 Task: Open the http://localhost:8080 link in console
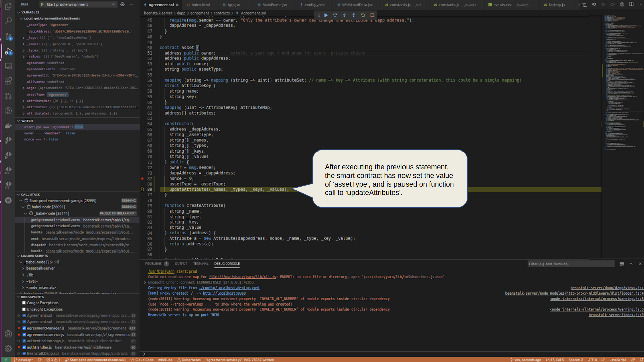point(224,293)
